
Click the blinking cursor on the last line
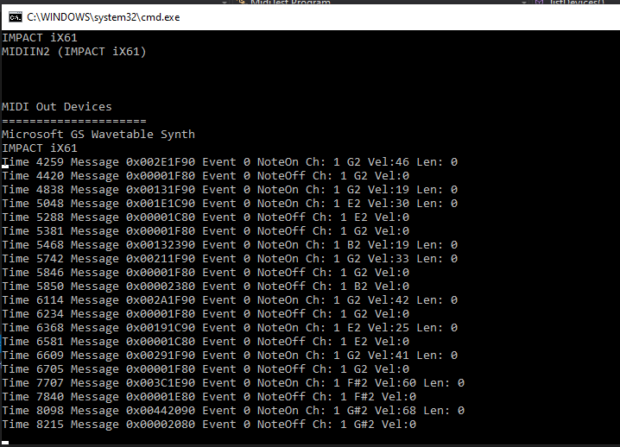pos(5,441)
